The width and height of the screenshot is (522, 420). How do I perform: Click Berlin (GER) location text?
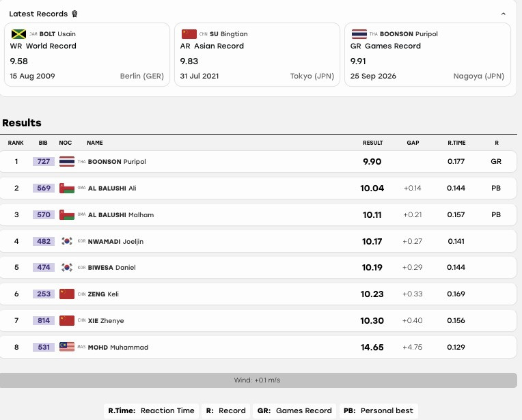(142, 76)
